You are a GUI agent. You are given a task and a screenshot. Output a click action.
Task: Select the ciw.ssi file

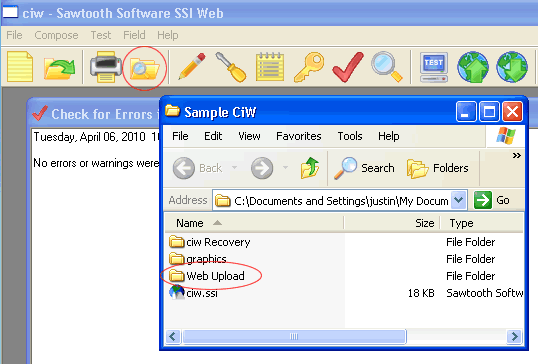click(193, 293)
